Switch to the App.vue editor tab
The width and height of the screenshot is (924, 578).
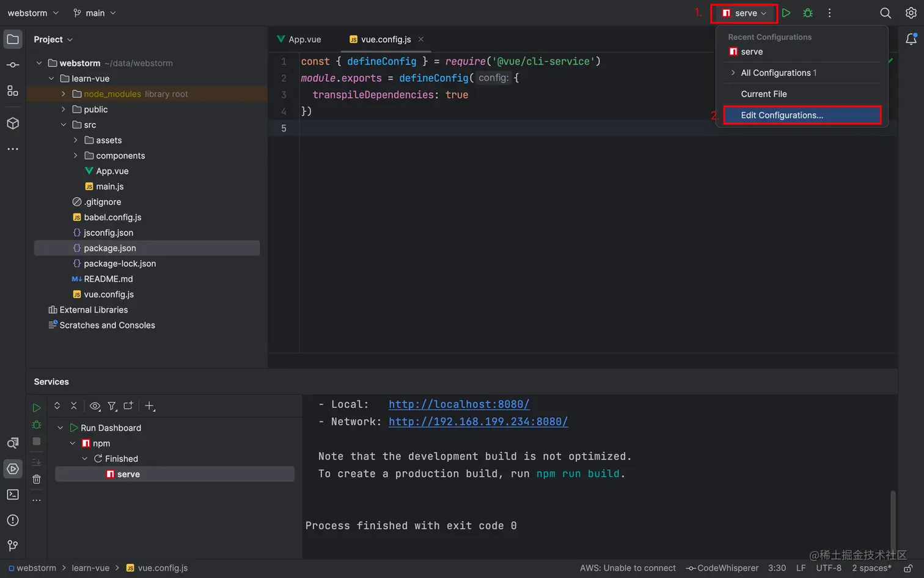tap(299, 39)
